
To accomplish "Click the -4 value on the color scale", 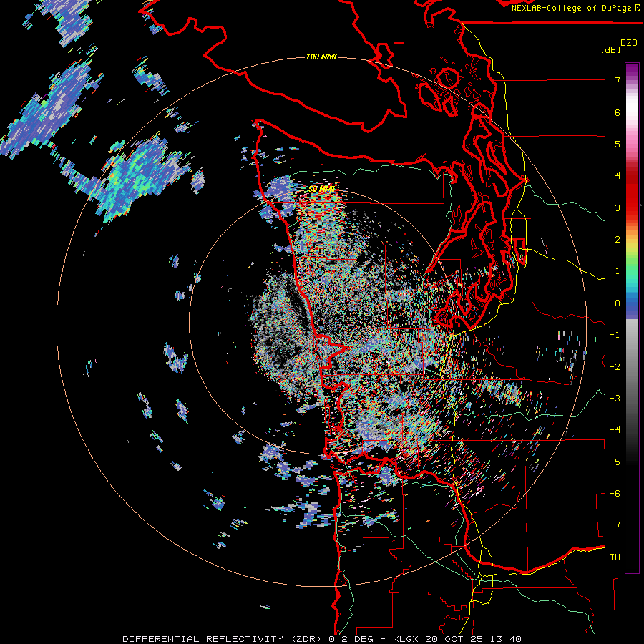I will pyautogui.click(x=615, y=430).
